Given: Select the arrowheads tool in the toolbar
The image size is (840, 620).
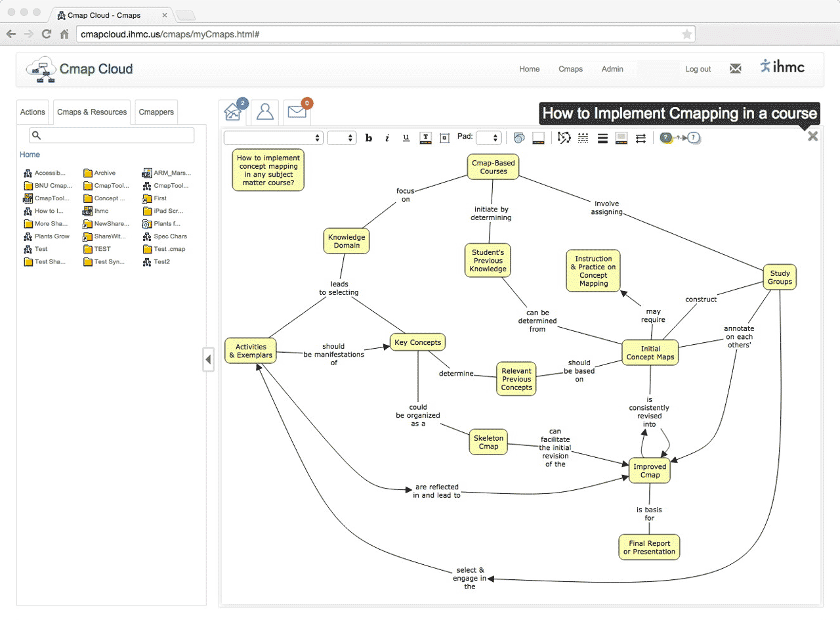Looking at the screenshot, I should point(641,138).
